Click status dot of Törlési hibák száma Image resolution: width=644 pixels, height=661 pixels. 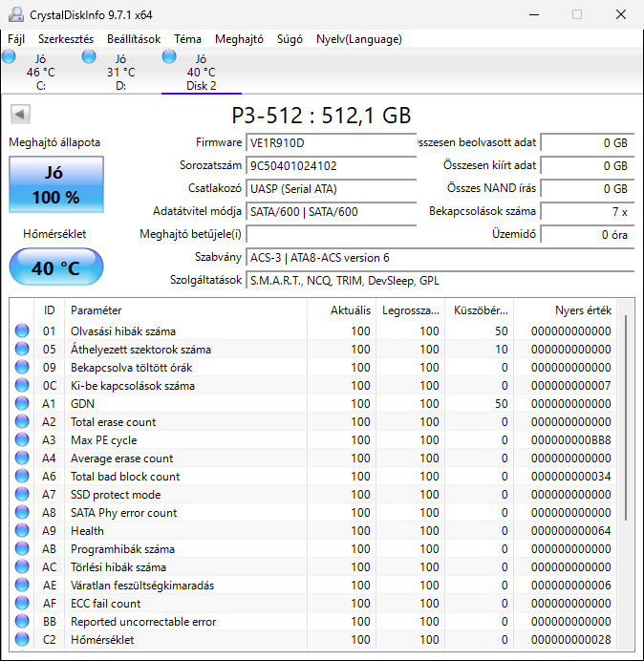(22, 566)
